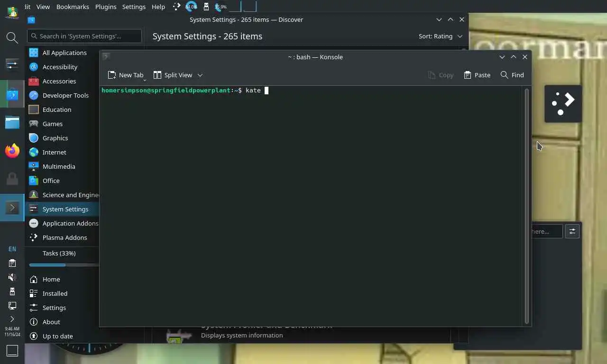Open a New Tab in Konsole
This screenshot has width=607, height=364.
[126, 75]
